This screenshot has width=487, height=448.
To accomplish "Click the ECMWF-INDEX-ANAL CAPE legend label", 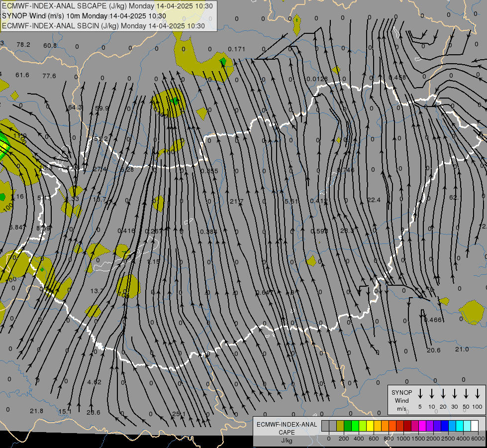I will pyautogui.click(x=287, y=432).
